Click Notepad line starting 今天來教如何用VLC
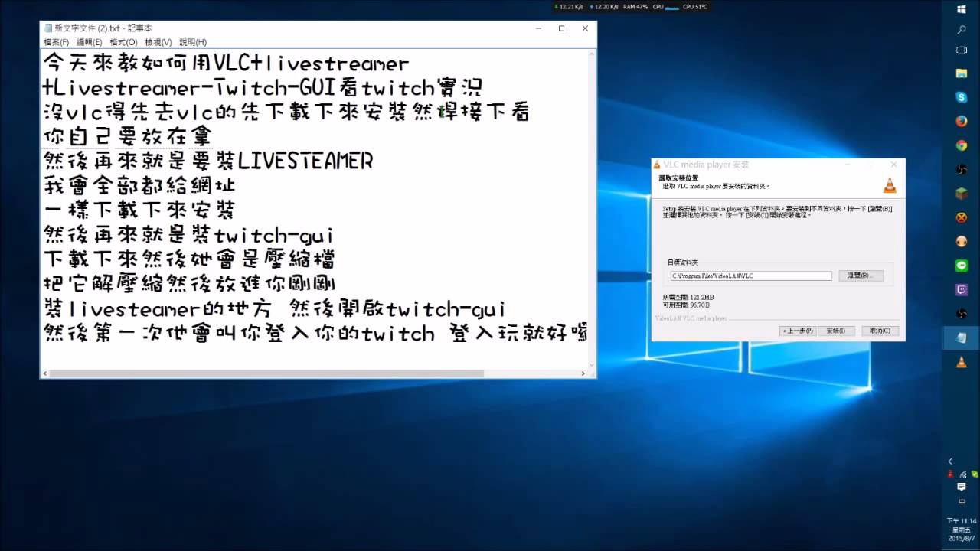Screen dimensions: 980x551 pyautogui.click(x=226, y=63)
